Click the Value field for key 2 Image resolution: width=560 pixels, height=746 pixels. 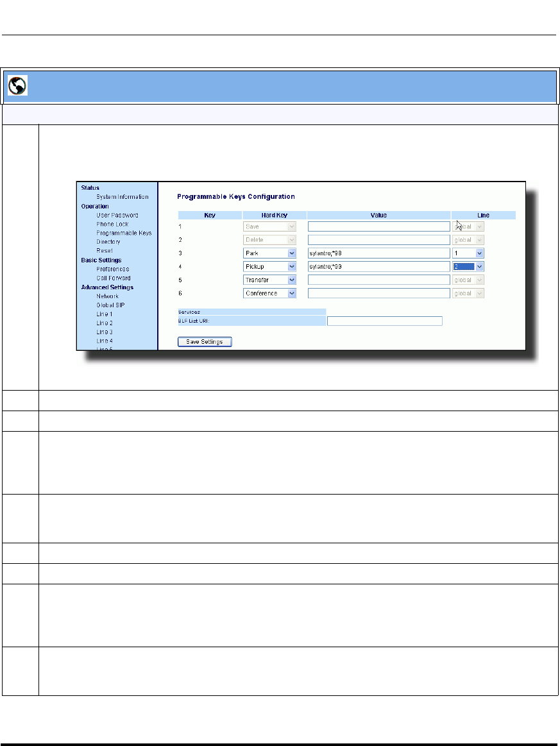coord(378,241)
